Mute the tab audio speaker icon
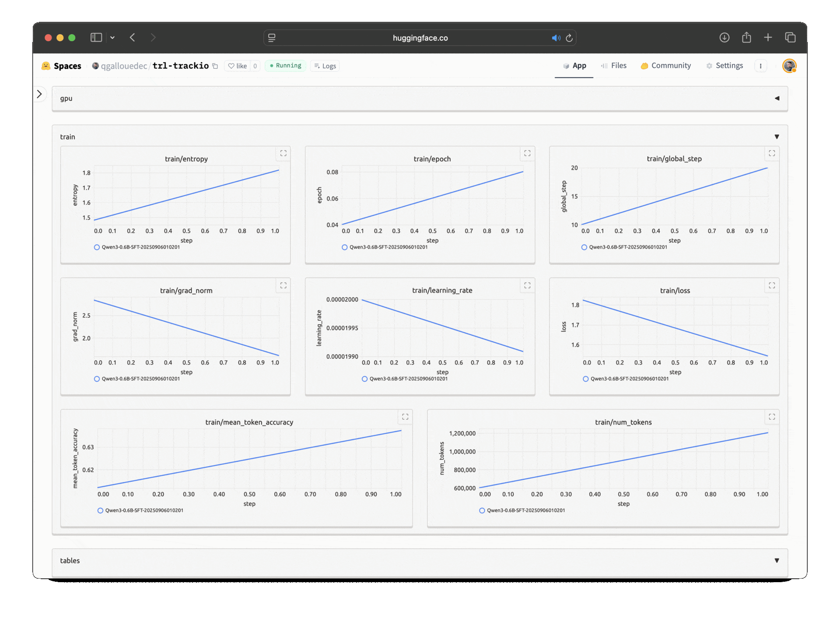Viewport: 840px width, 622px height. pos(555,38)
